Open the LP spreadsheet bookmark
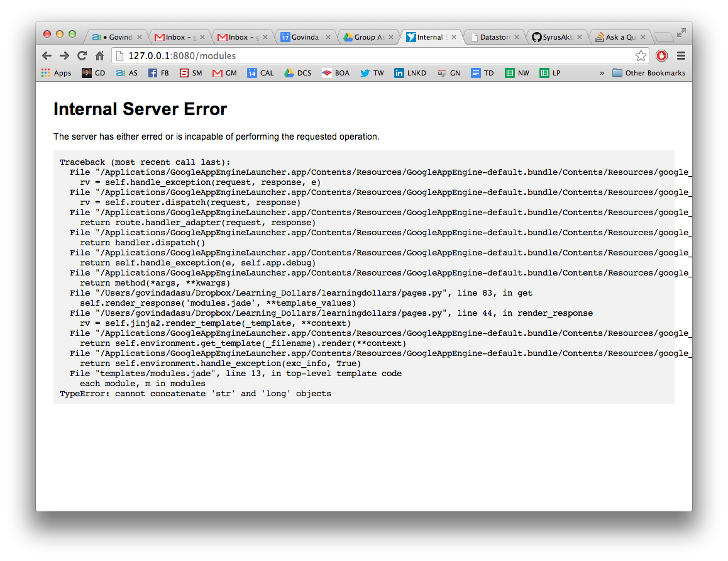 (x=550, y=73)
